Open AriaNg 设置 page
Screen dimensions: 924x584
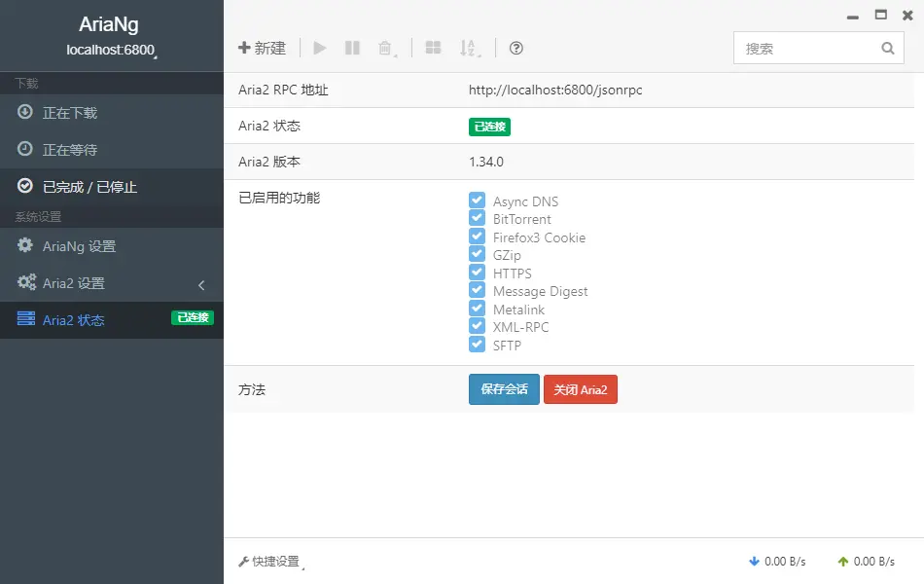pos(112,246)
